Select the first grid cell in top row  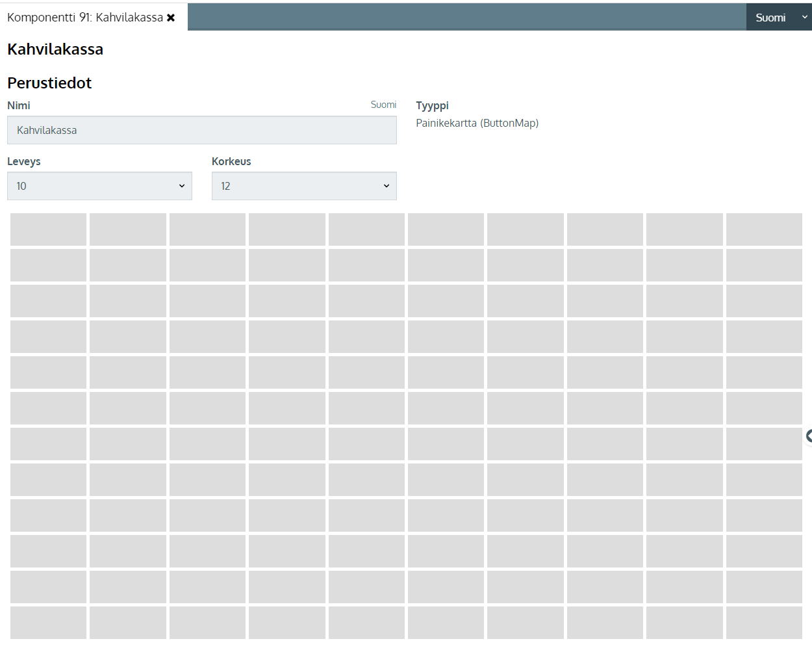coord(48,229)
